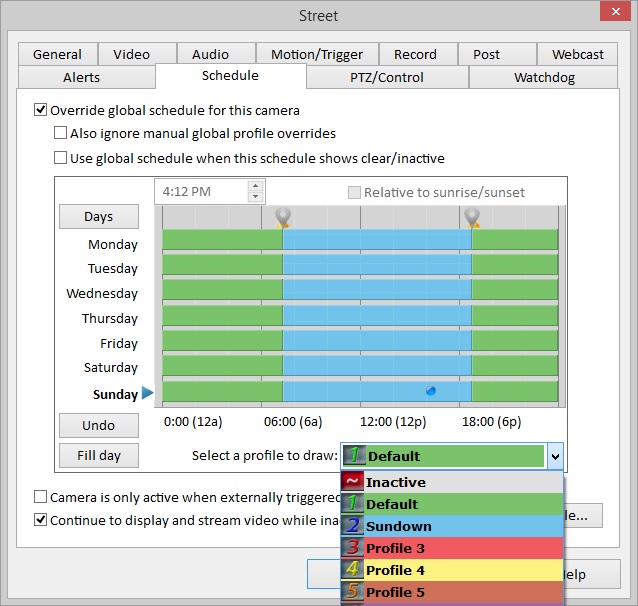Image resolution: width=638 pixels, height=606 pixels.
Task: Select the bold Sunday day label
Action: (x=116, y=394)
